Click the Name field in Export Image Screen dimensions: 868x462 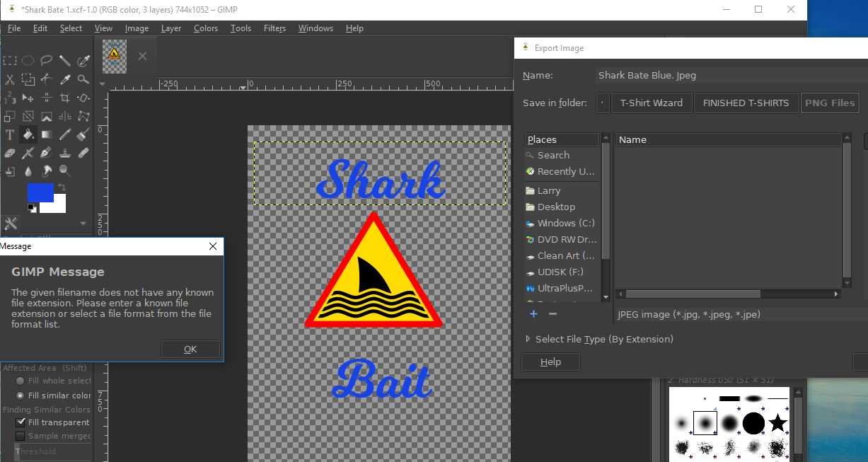[x=731, y=75]
